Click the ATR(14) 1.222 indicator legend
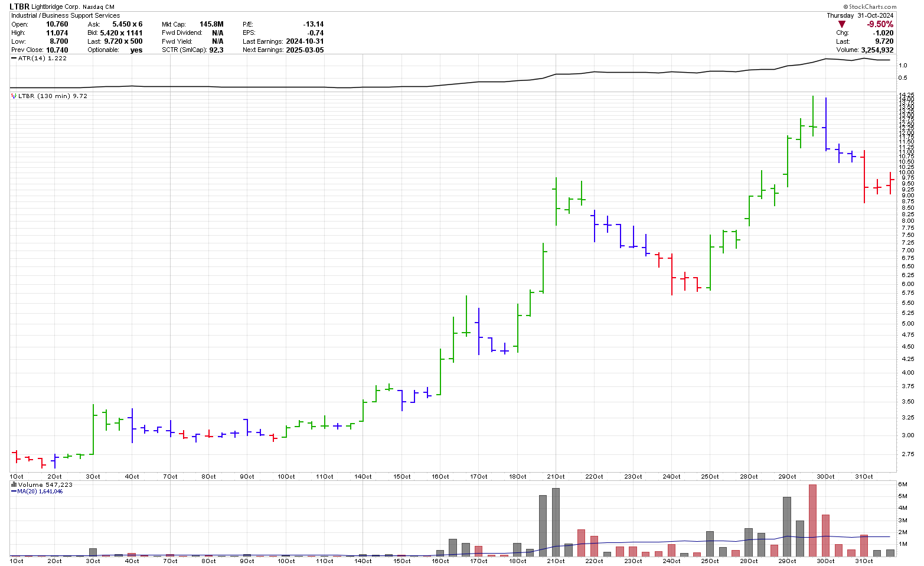Viewport: 924px width, 566px height. [43, 58]
